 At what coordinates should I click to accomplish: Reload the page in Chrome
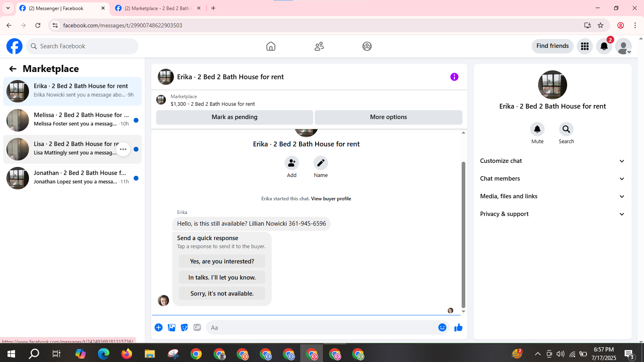[x=38, y=25]
